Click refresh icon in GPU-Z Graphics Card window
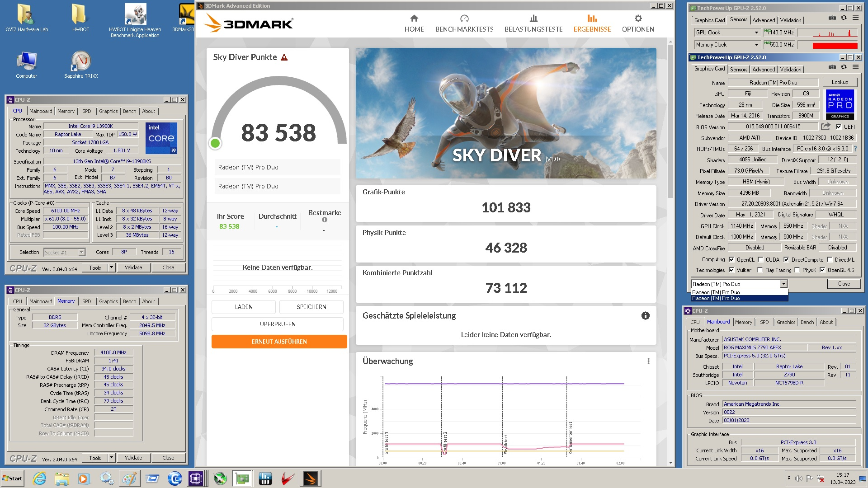The height and width of the screenshot is (488, 868). [x=844, y=67]
